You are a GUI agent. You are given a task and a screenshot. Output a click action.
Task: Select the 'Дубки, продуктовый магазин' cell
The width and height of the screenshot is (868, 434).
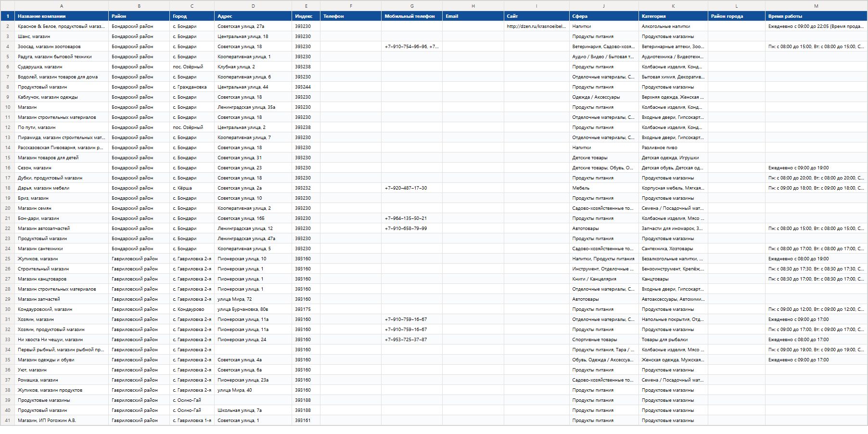pos(62,178)
